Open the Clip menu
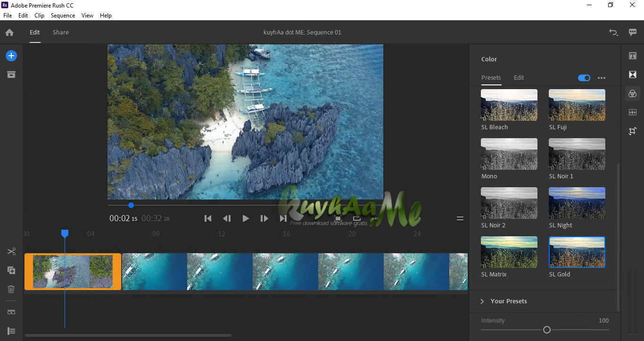The width and height of the screenshot is (644, 341). coord(40,16)
